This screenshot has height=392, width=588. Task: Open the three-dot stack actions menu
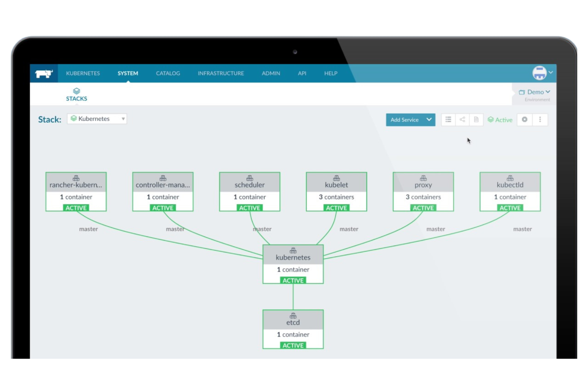pyautogui.click(x=540, y=120)
